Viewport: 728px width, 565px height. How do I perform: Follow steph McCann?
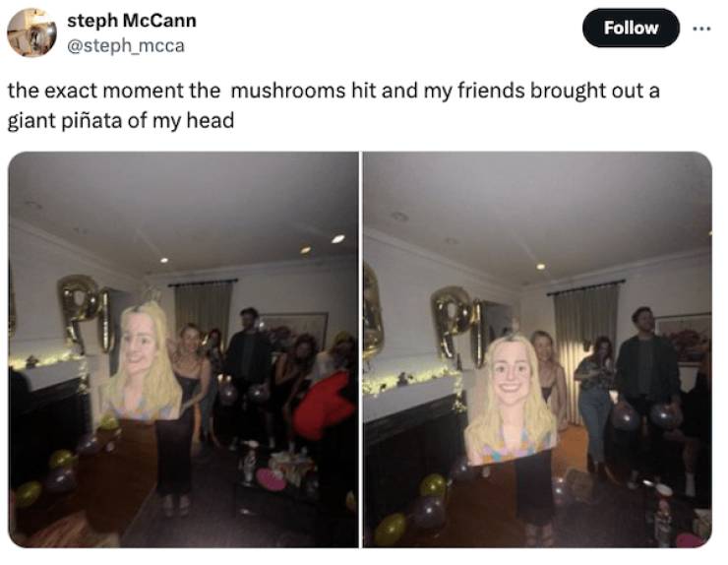(631, 28)
